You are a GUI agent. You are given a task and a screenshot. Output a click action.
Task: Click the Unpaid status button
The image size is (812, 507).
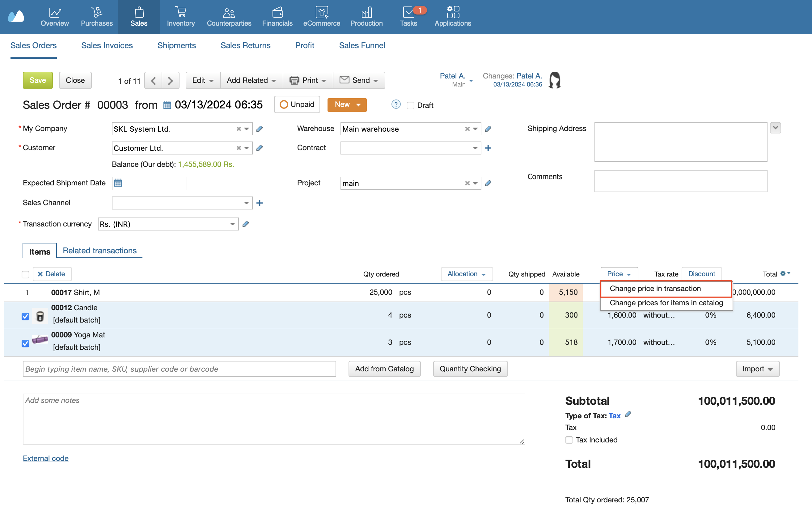click(297, 105)
